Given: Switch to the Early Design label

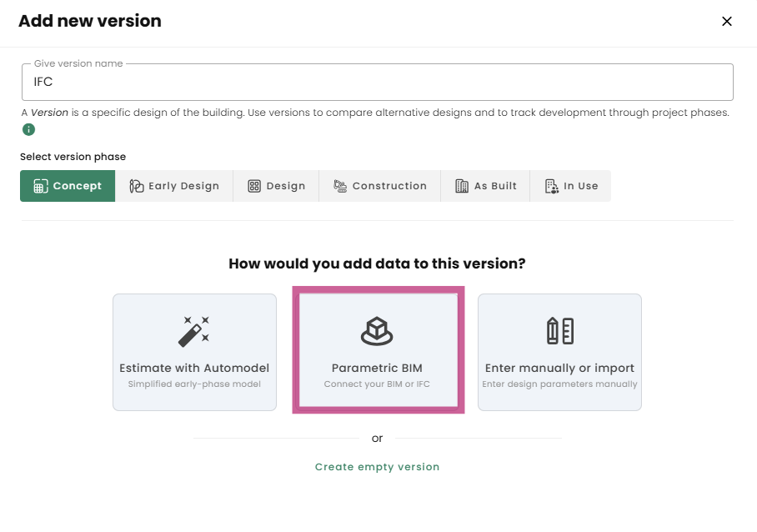Looking at the screenshot, I should pyautogui.click(x=183, y=186).
